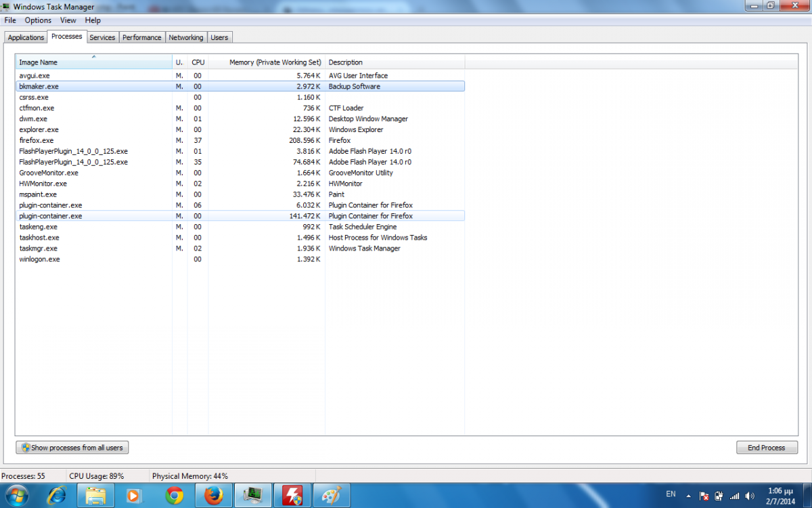
Task: Open the File menu
Action: coord(10,20)
